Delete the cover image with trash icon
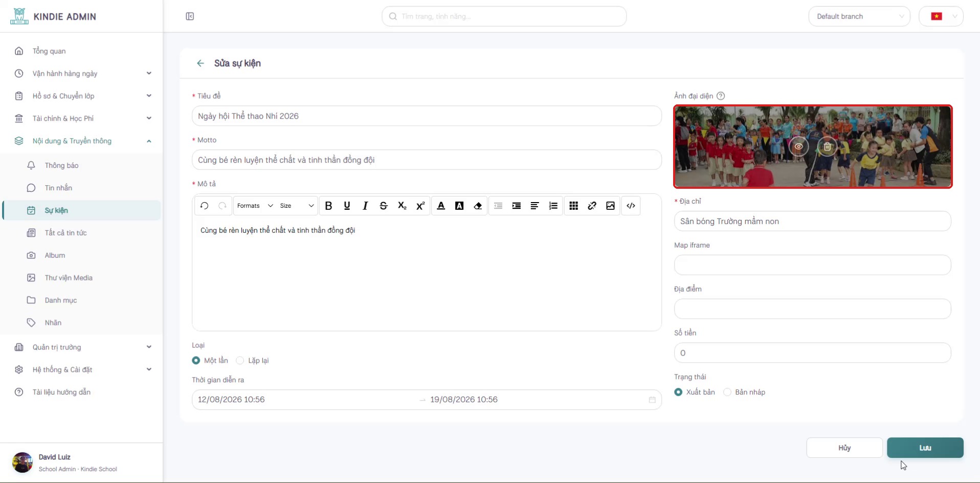The height and width of the screenshot is (483, 980). pyautogui.click(x=827, y=147)
